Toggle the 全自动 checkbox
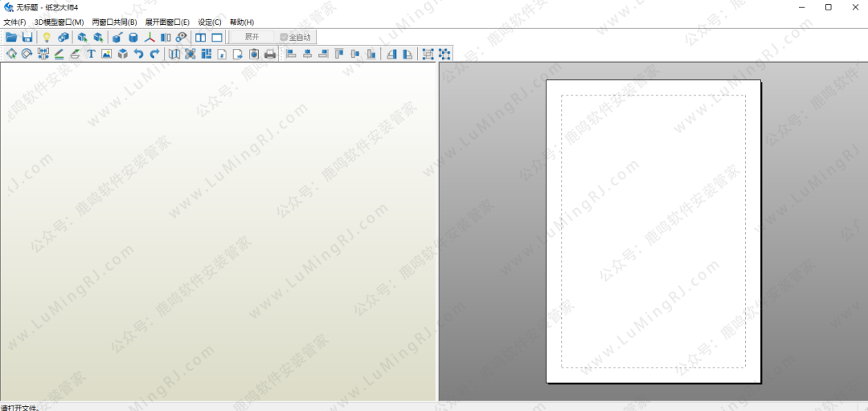The image size is (868, 411). click(x=284, y=37)
